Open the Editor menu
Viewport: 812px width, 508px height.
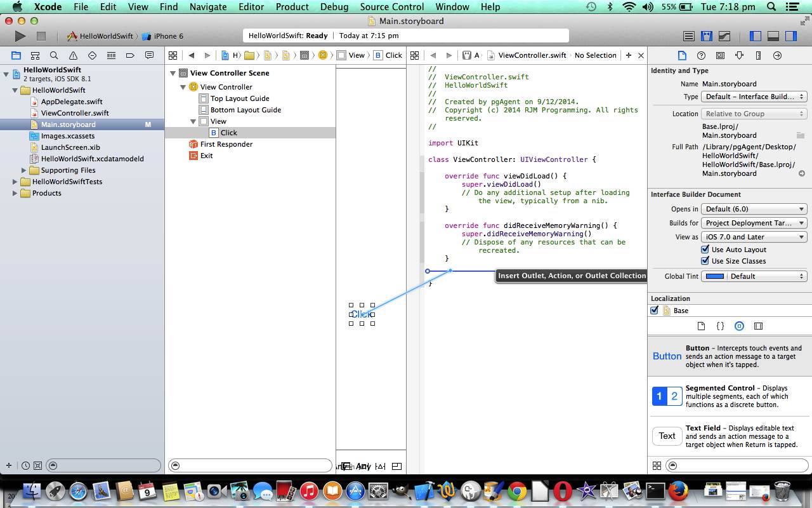point(251,7)
